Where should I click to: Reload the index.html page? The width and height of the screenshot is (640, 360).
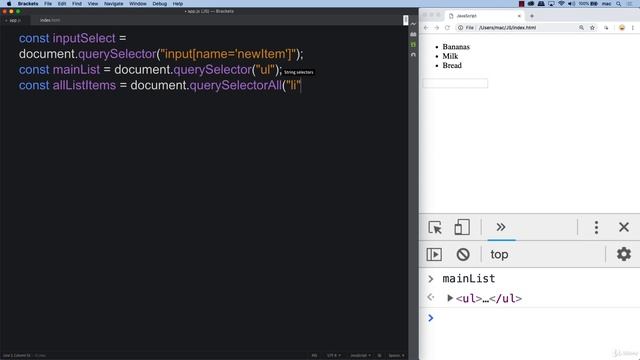coord(447,28)
